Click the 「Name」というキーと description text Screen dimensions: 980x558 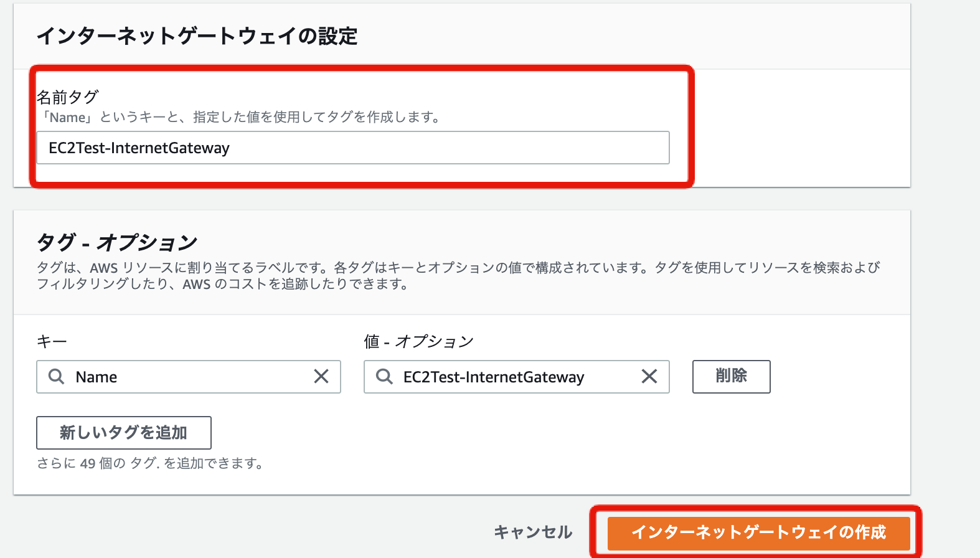(241, 117)
